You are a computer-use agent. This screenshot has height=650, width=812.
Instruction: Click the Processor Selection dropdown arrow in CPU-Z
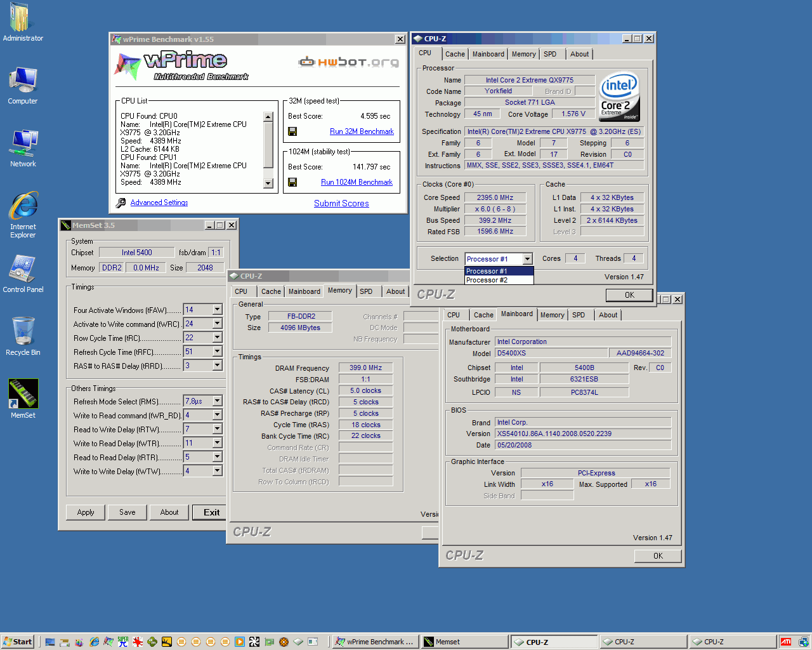(x=527, y=259)
